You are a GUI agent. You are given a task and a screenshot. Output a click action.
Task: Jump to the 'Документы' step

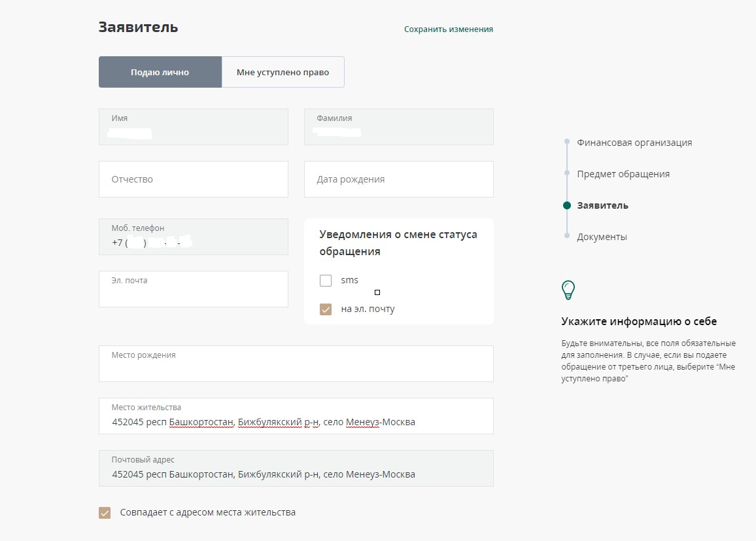602,237
